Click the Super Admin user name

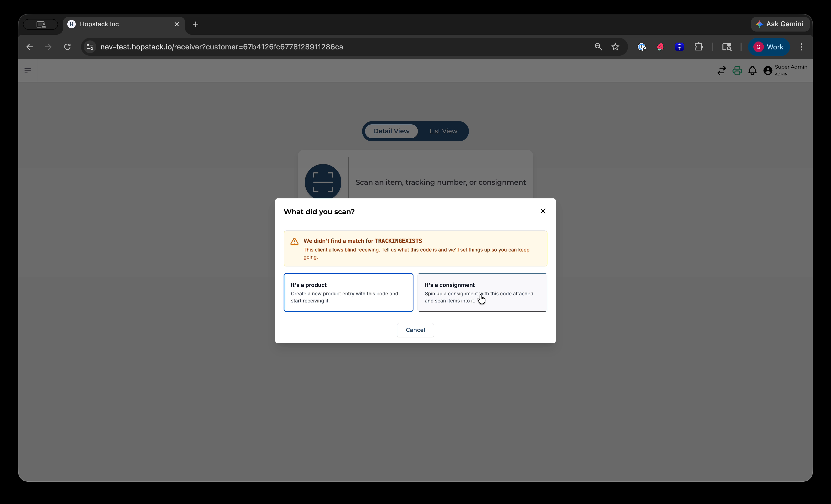[791, 67]
